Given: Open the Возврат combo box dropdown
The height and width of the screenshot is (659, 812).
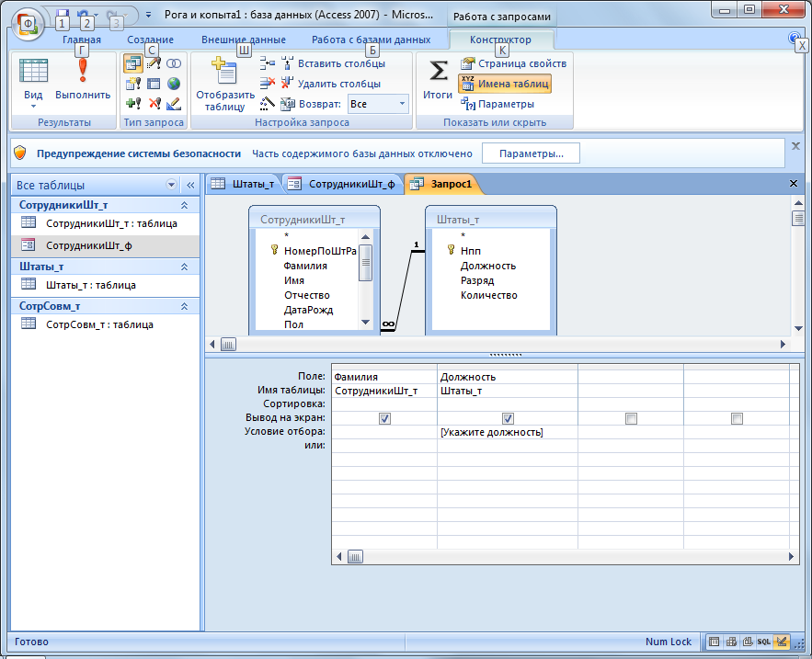Looking at the screenshot, I should [x=402, y=104].
